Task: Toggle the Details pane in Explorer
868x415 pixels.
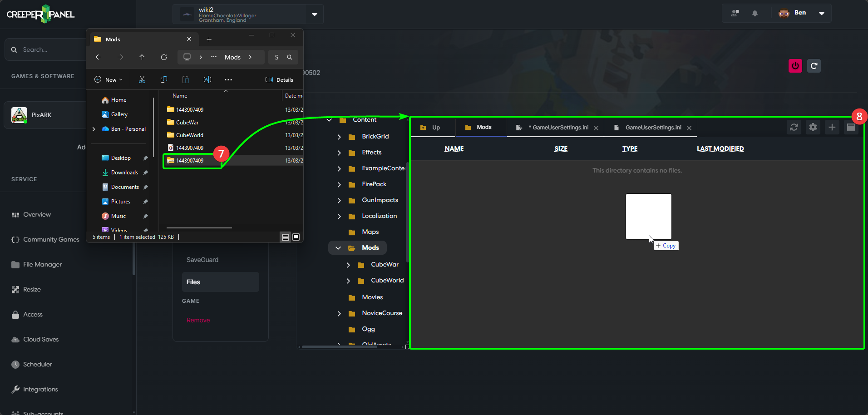Action: pyautogui.click(x=279, y=80)
